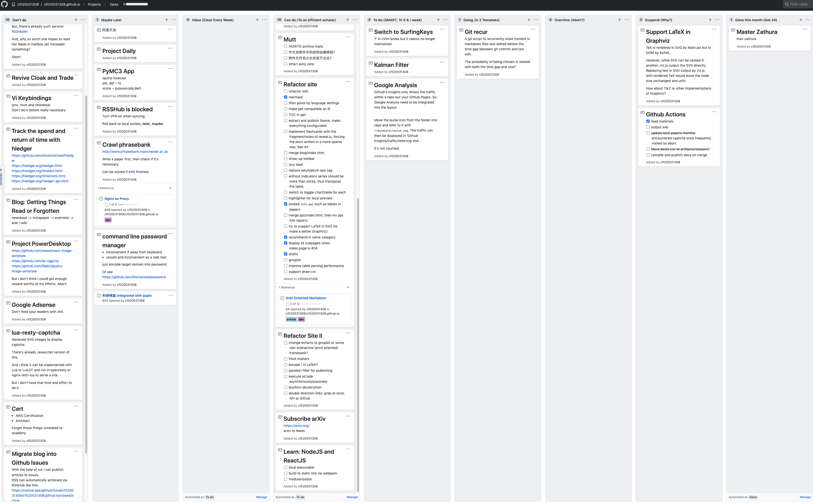Image resolution: width=813 pixels, height=504 pixels.
Task: Collapse the reference under Crawl phrasebank
Action: pos(170,188)
